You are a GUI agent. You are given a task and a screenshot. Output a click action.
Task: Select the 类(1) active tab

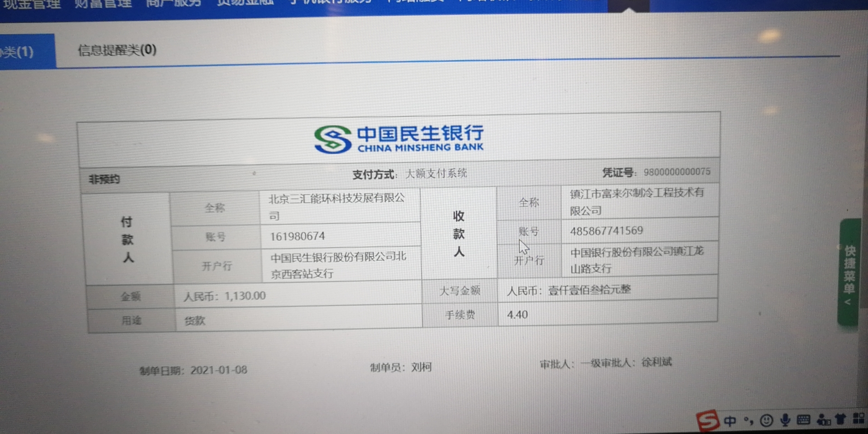27,52
